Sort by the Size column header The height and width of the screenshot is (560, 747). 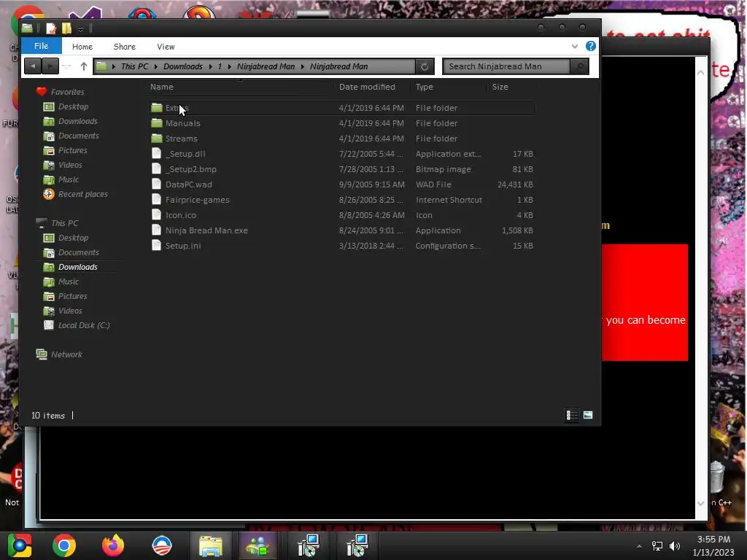(500, 87)
